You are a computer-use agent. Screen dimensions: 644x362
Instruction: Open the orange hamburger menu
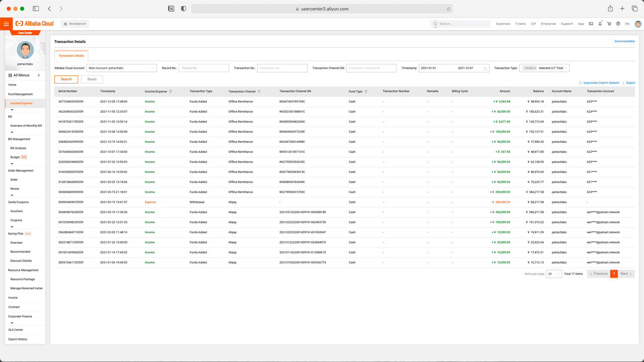tap(6, 24)
